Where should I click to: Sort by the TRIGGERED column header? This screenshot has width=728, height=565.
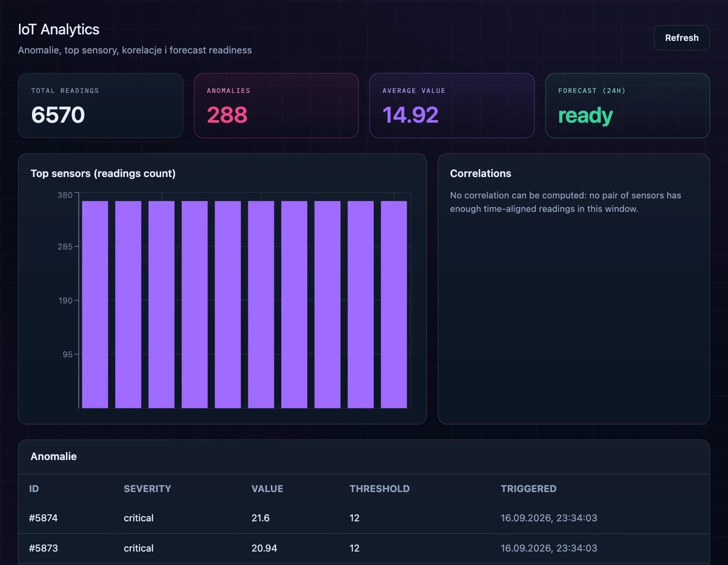point(528,489)
